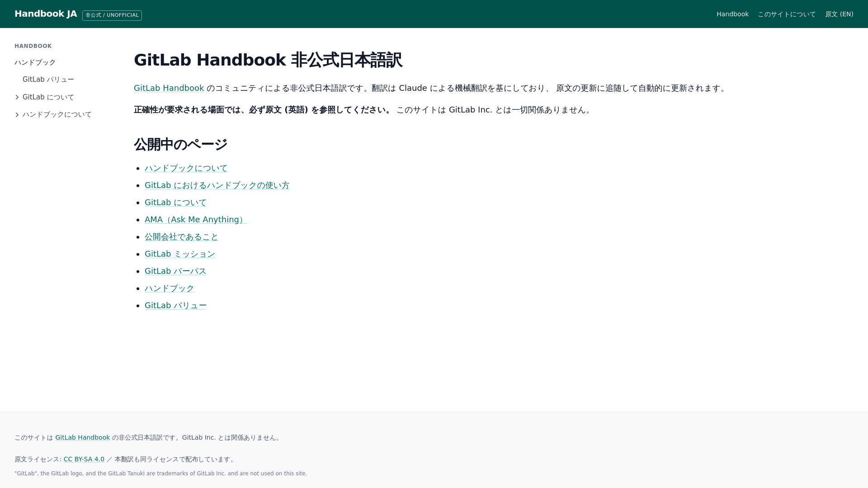Click the bold 正確性が要求される場面 warning text
This screenshot has width=868, height=488.
[263, 110]
